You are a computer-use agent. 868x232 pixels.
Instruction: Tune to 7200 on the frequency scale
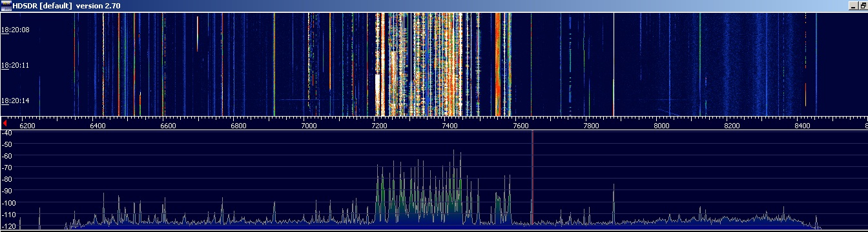pyautogui.click(x=379, y=126)
